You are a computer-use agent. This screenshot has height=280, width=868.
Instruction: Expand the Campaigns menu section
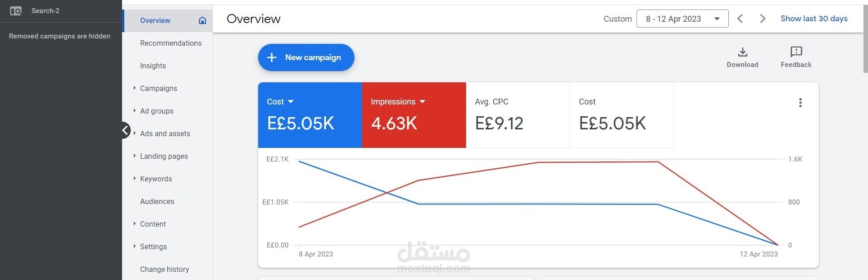[x=135, y=88]
